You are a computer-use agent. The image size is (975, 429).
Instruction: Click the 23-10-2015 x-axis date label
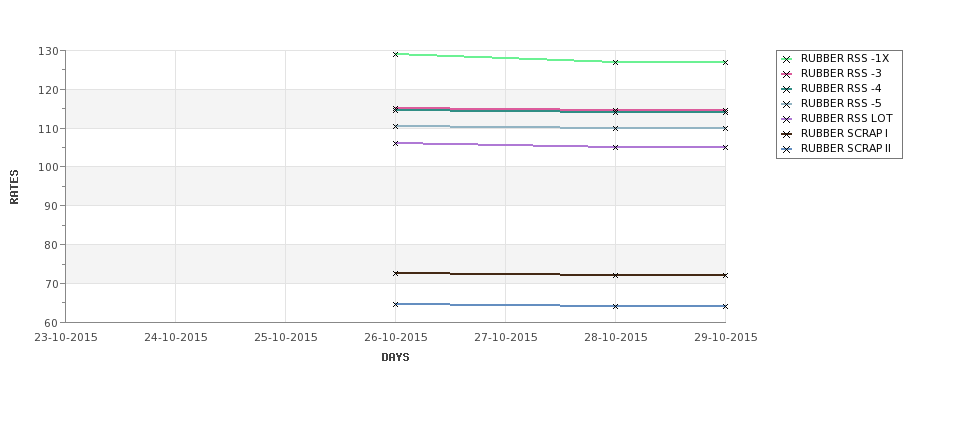click(x=66, y=338)
